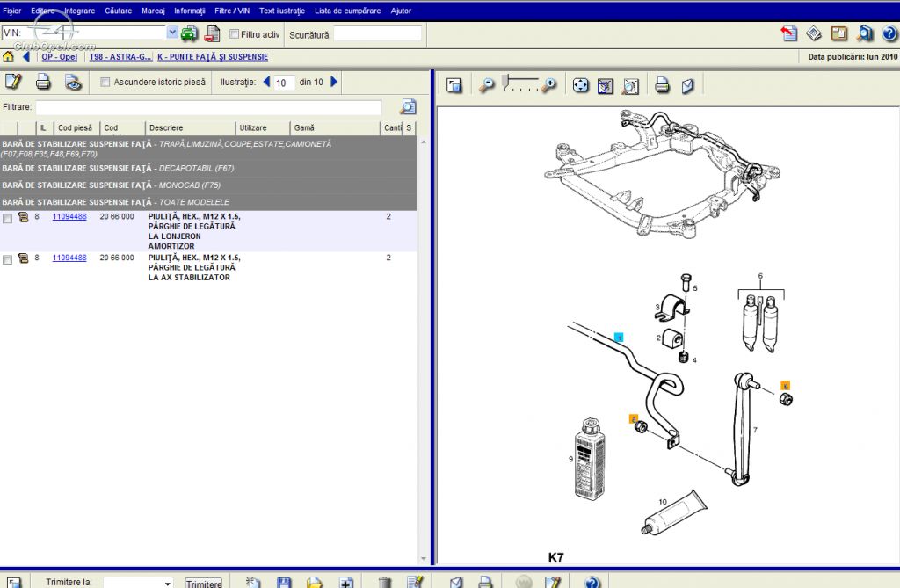Screen dimensions: 900x588
Task: Open the Fișier menu
Action: tap(12, 11)
